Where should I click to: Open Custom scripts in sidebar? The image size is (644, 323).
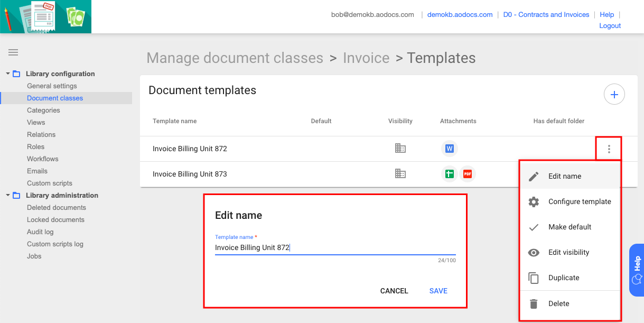[50, 183]
